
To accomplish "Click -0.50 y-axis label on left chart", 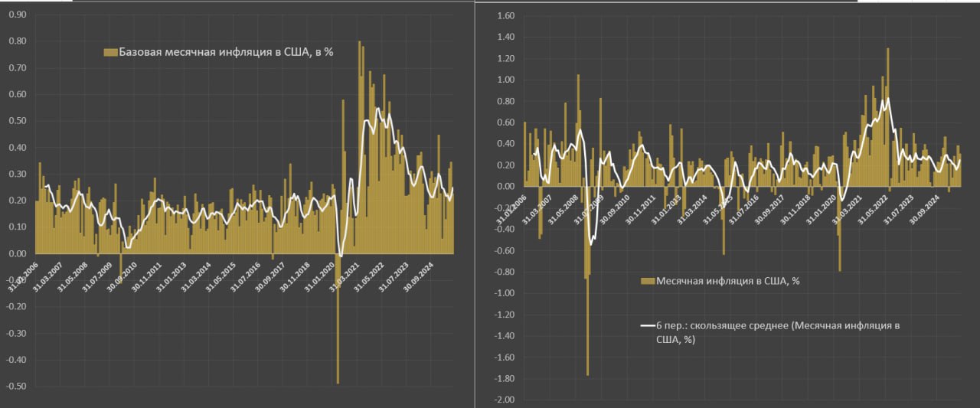I will pos(15,387).
